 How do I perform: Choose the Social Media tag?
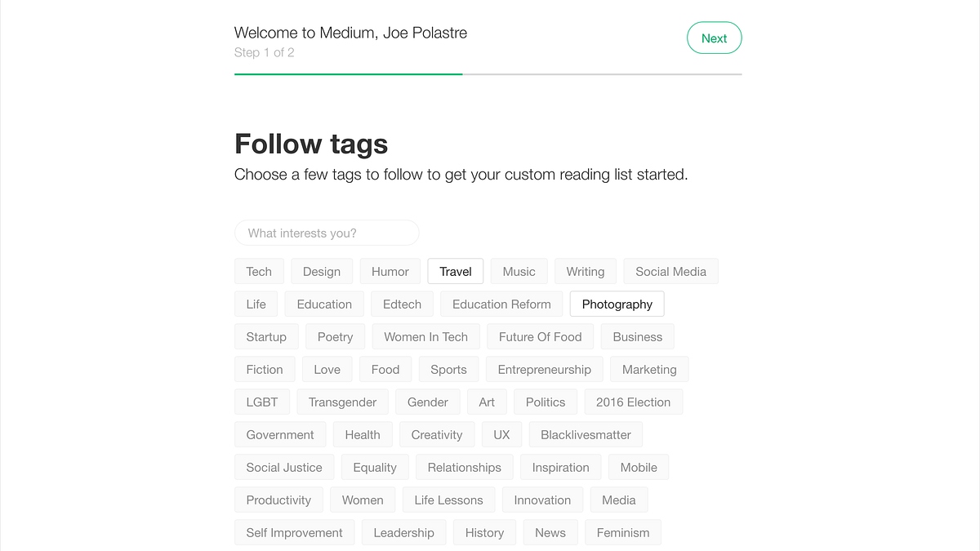click(670, 272)
